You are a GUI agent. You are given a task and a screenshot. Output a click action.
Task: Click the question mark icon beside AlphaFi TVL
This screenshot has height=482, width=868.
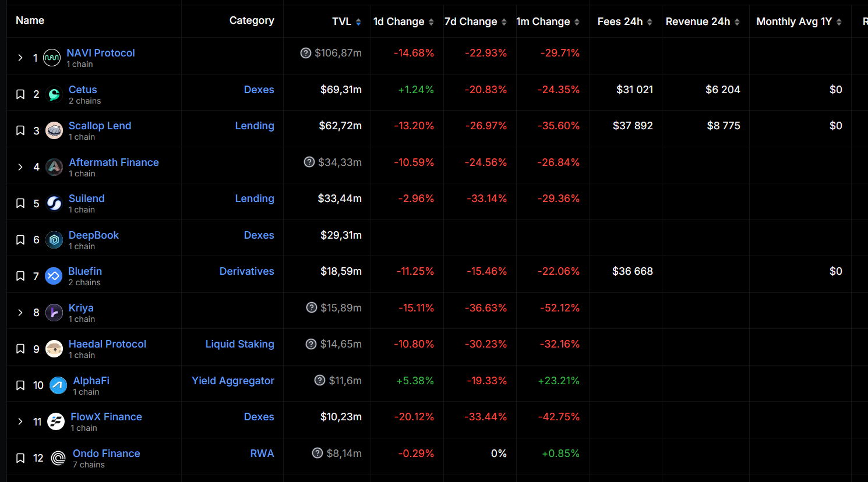320,380
